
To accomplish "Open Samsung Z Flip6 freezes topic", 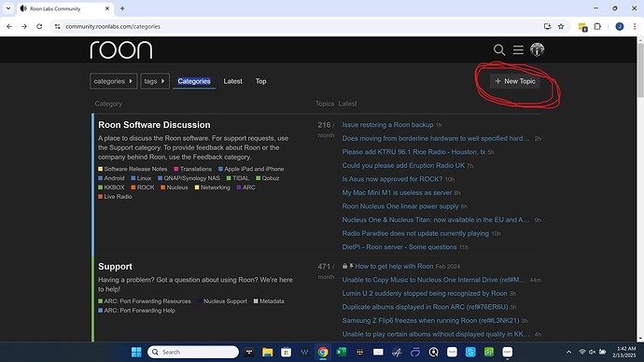I will point(430,321).
